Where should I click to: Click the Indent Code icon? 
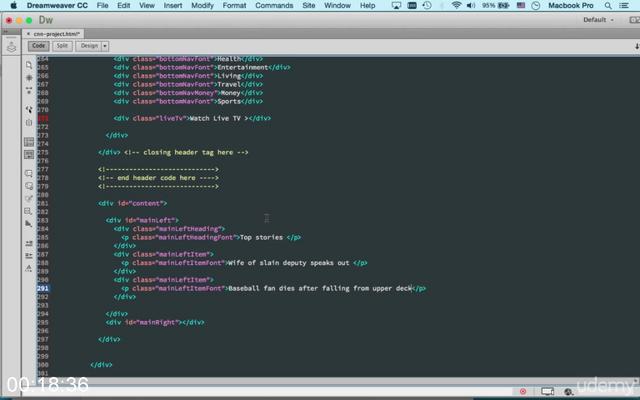(x=29, y=244)
